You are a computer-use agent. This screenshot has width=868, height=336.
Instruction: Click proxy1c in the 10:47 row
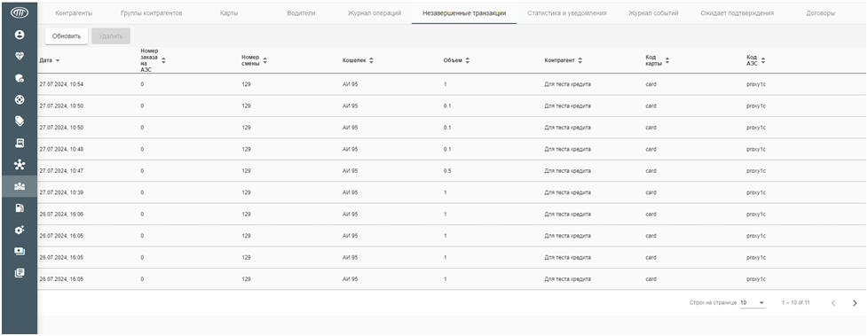(x=755, y=171)
